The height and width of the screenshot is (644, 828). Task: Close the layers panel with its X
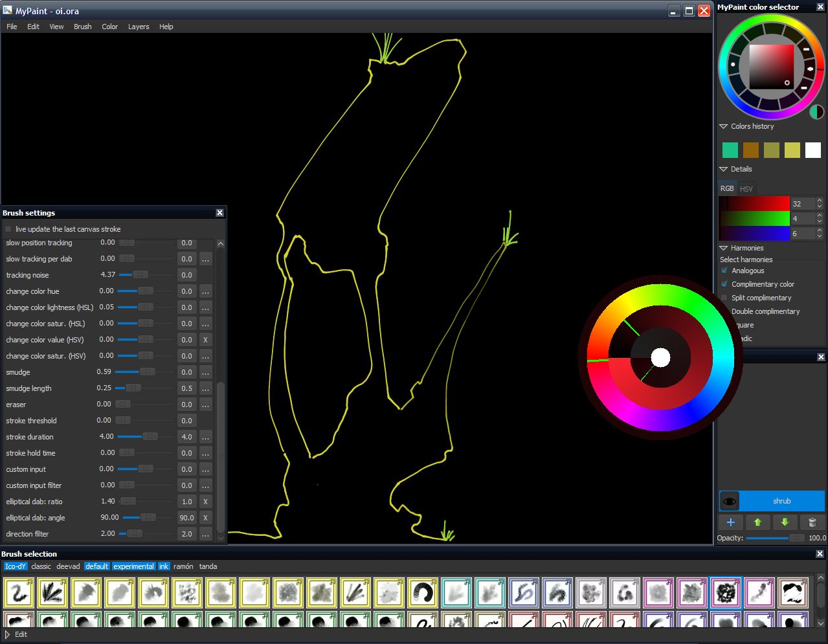coord(821,357)
